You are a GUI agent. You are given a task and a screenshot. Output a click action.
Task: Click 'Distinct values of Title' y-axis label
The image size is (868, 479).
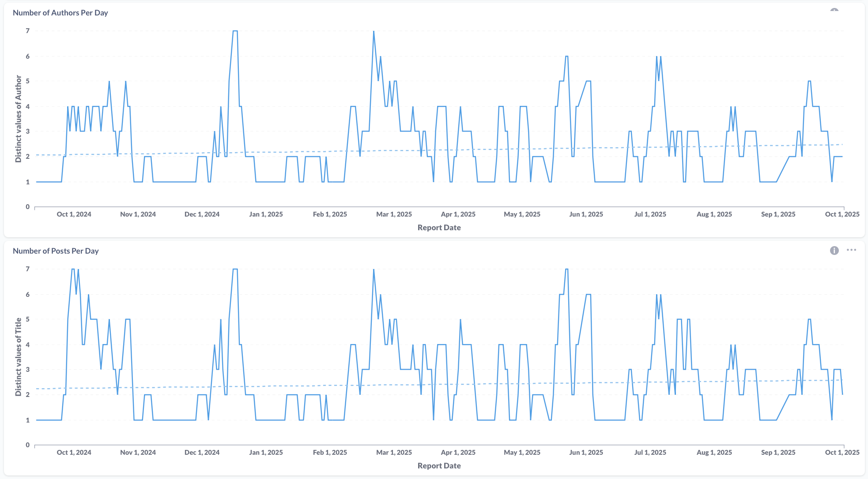pos(19,356)
